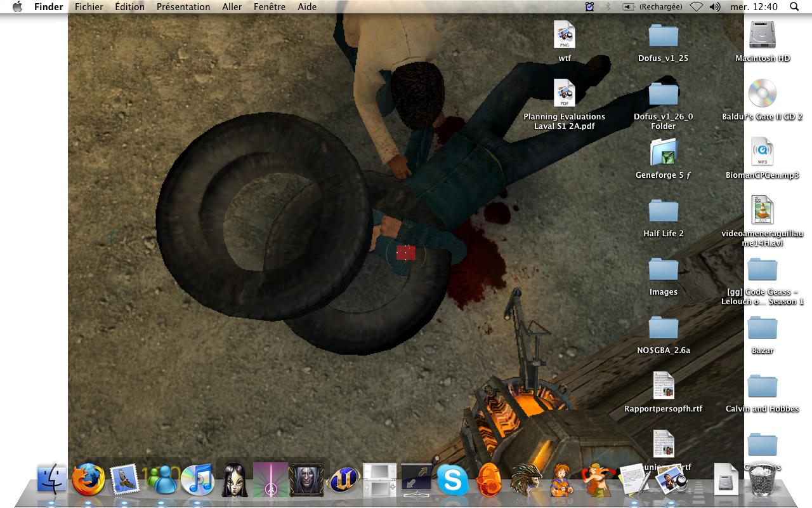Screen dimensions: 812x508
Task: Select the Macintosh HD drive
Action: coord(763,35)
